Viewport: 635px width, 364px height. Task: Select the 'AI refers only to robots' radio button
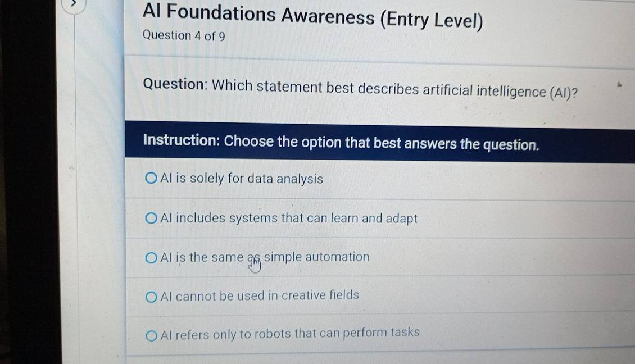pos(151,336)
